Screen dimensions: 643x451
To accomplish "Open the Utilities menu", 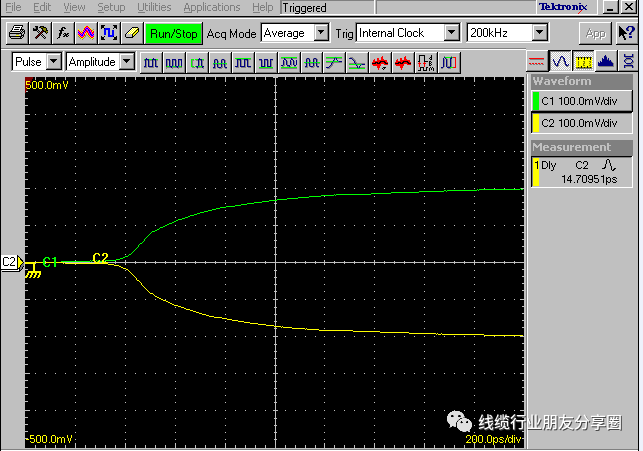I will 154,7.
